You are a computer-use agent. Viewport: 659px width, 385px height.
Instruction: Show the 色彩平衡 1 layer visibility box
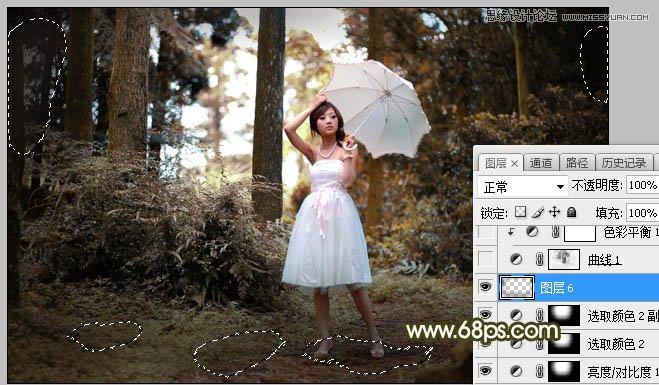tap(485, 232)
